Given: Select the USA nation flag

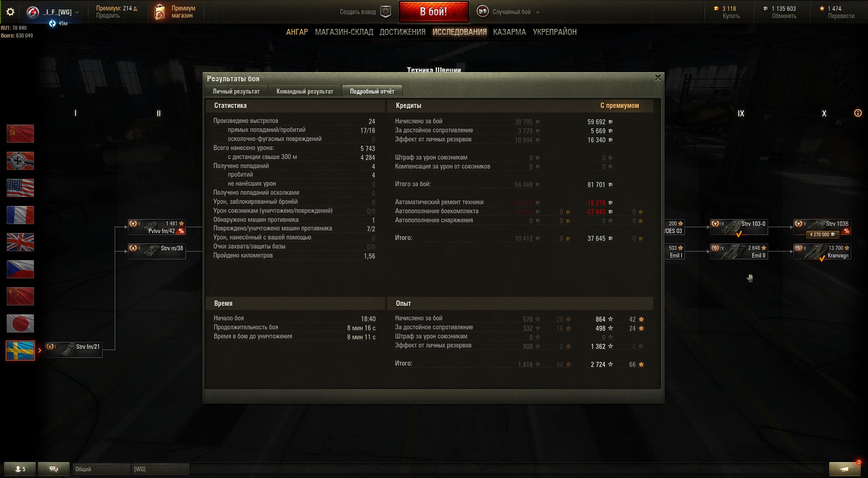Looking at the screenshot, I should [x=20, y=188].
